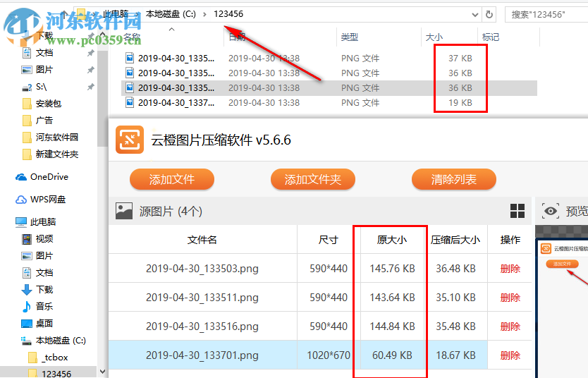The height and width of the screenshot is (378, 588).
Task: Open 视频 under 此电脑
Action: [44, 239]
